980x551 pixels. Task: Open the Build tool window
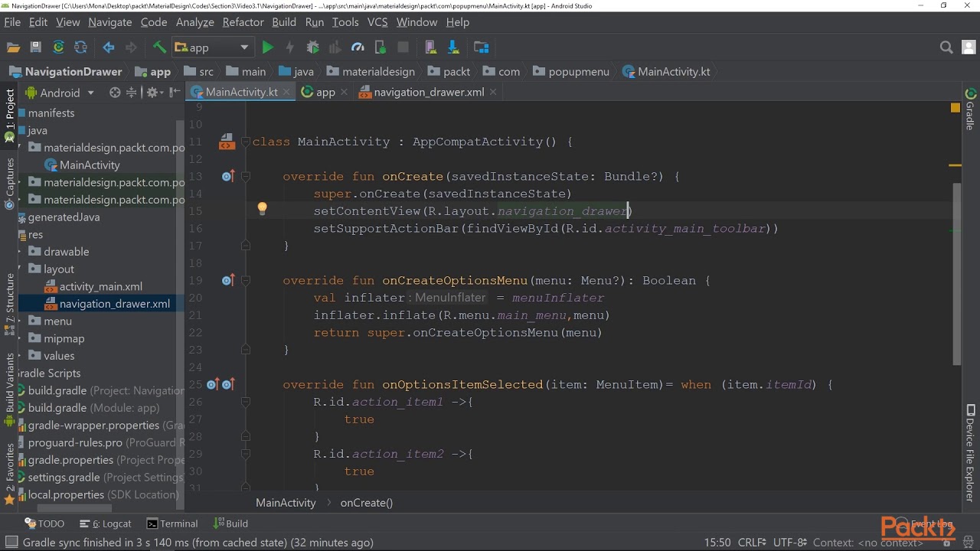tap(230, 523)
